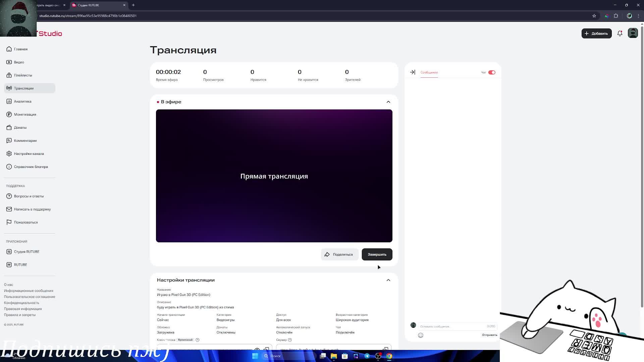The height and width of the screenshot is (362, 644).
Task: Click the Поделиться button
Action: tap(339, 254)
